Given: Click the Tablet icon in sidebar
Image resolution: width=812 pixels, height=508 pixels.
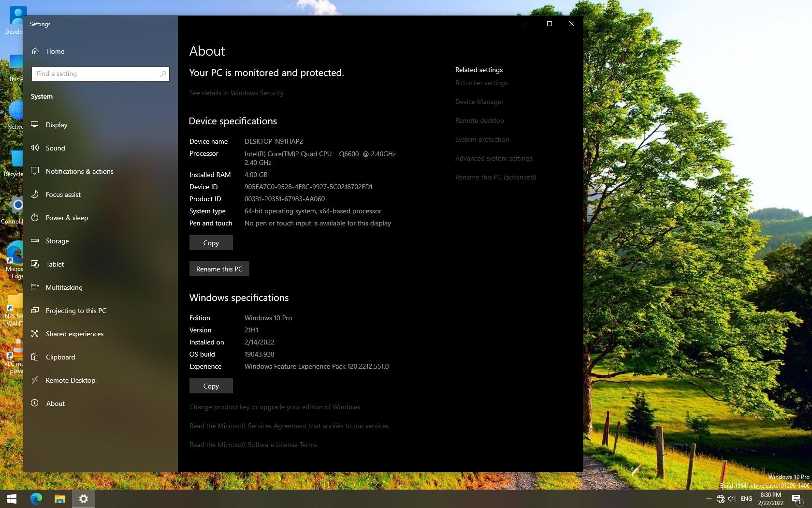Looking at the screenshot, I should tap(35, 264).
